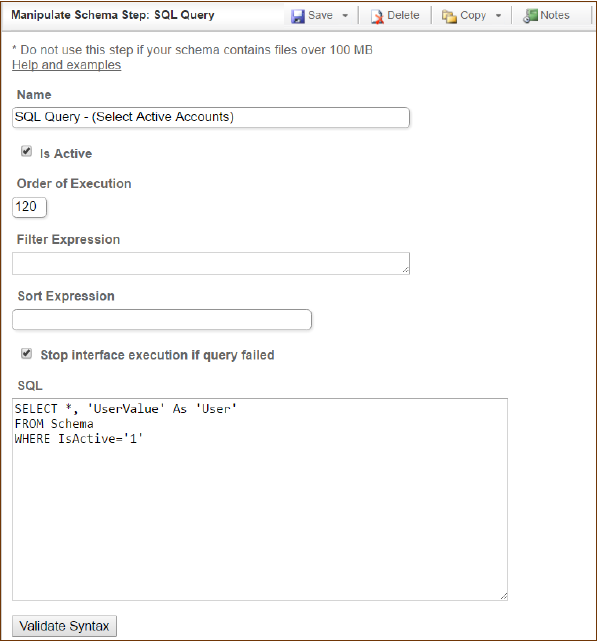Toggle the Is Active checkbox
This screenshot has height=641, width=598.
27,151
